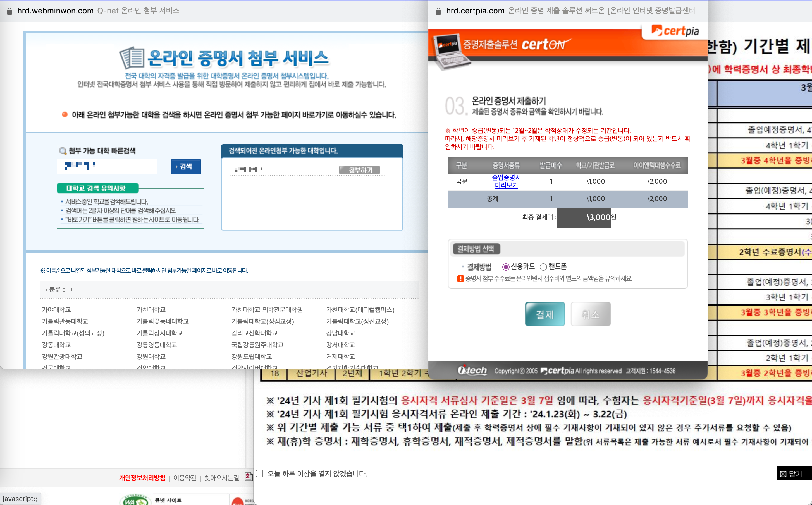Click the lock icon beside hrd.certpia.com
Image resolution: width=812 pixels, height=505 pixels.
[438, 11]
